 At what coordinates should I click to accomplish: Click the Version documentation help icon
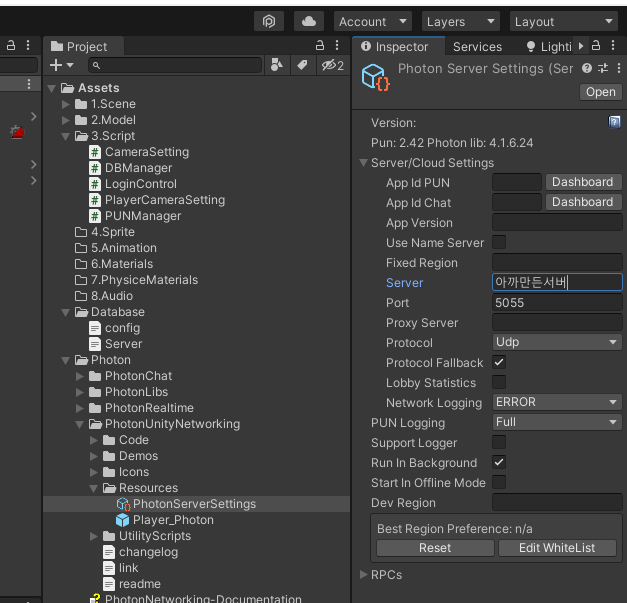[x=614, y=122]
